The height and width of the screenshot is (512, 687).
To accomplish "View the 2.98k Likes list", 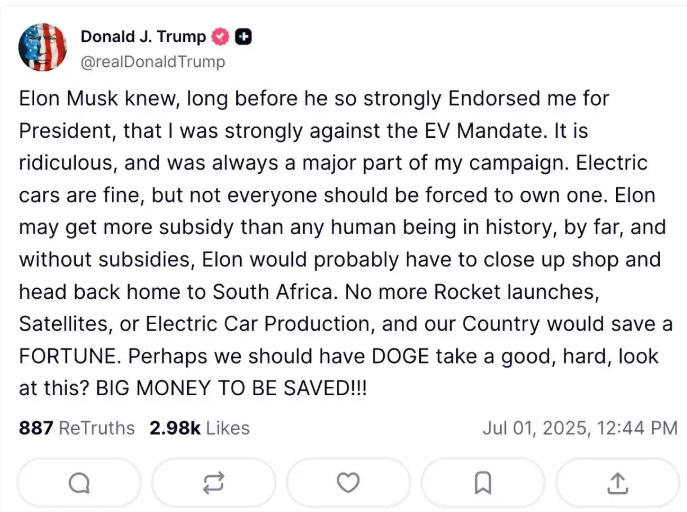I will click(x=199, y=428).
